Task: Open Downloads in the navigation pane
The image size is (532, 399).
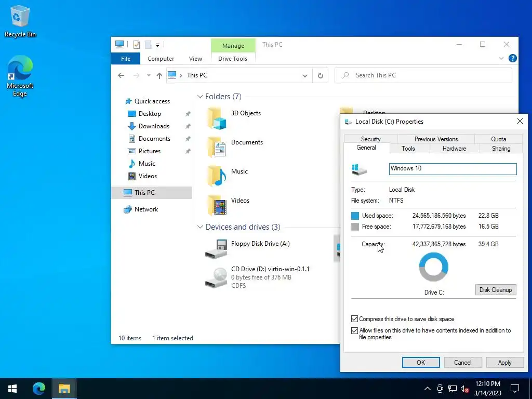Action: pos(154,126)
